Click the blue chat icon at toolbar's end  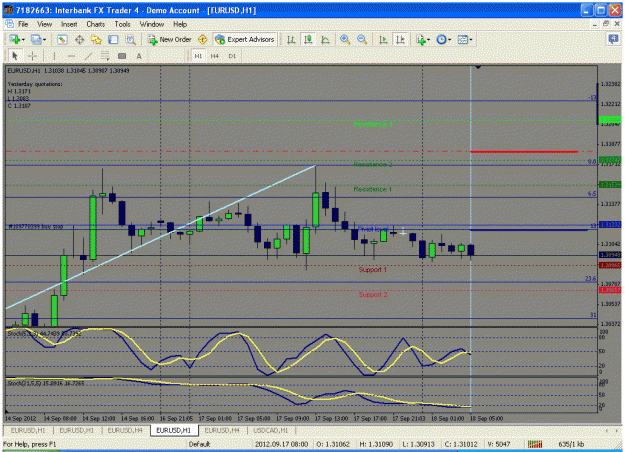[x=613, y=39]
